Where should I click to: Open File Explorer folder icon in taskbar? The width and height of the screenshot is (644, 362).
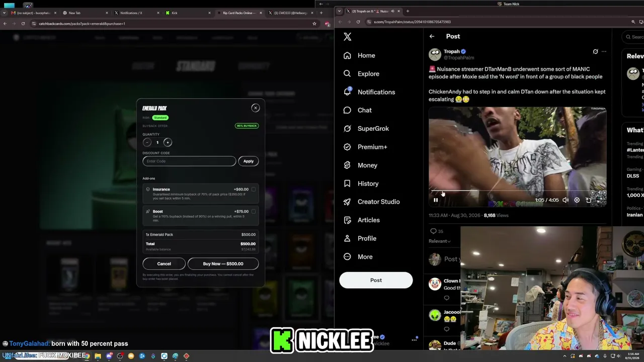tap(98, 356)
